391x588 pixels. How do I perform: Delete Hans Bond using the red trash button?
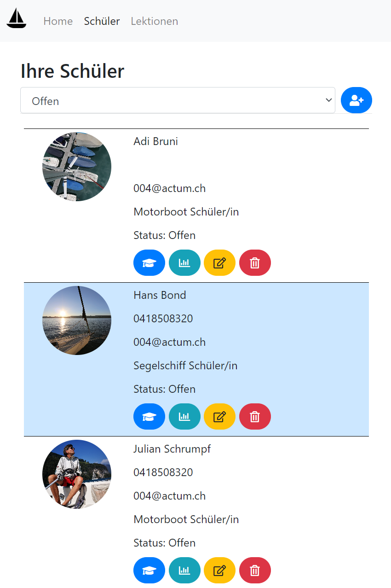pos(255,417)
